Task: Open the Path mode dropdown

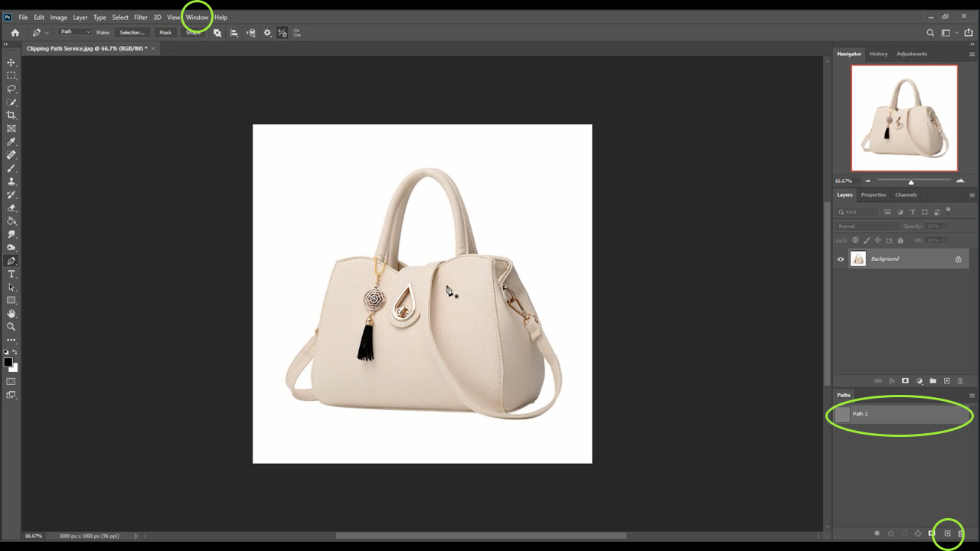Action: click(x=75, y=32)
